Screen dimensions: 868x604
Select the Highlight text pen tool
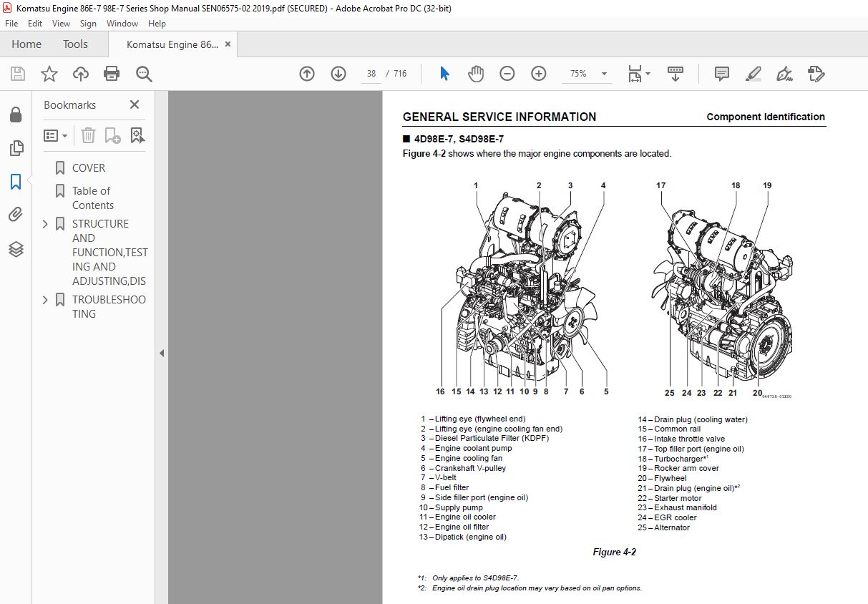tap(753, 74)
